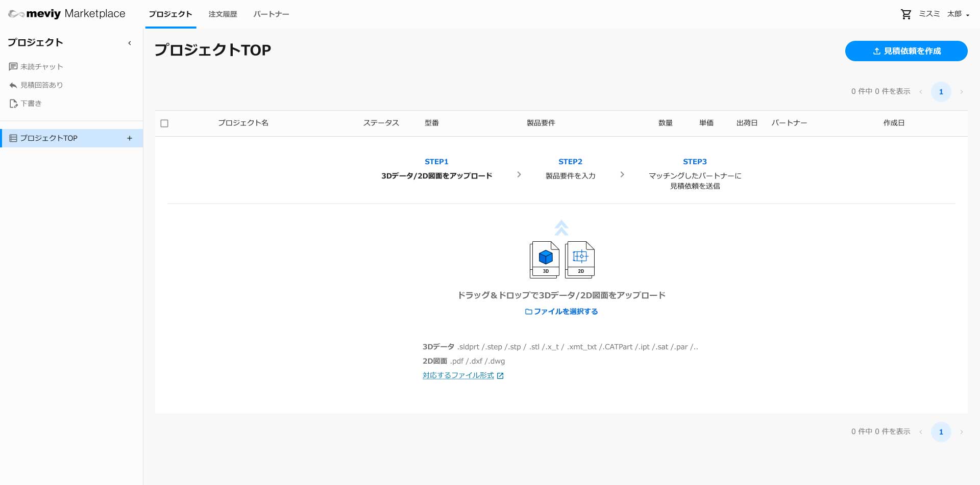Click the 単価 column header
This screenshot has width=980, height=485.
coord(706,123)
